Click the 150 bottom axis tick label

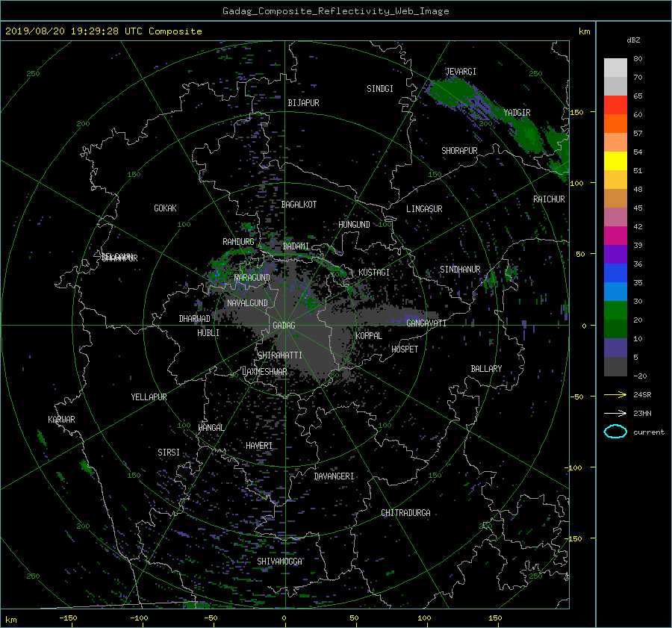point(495,618)
